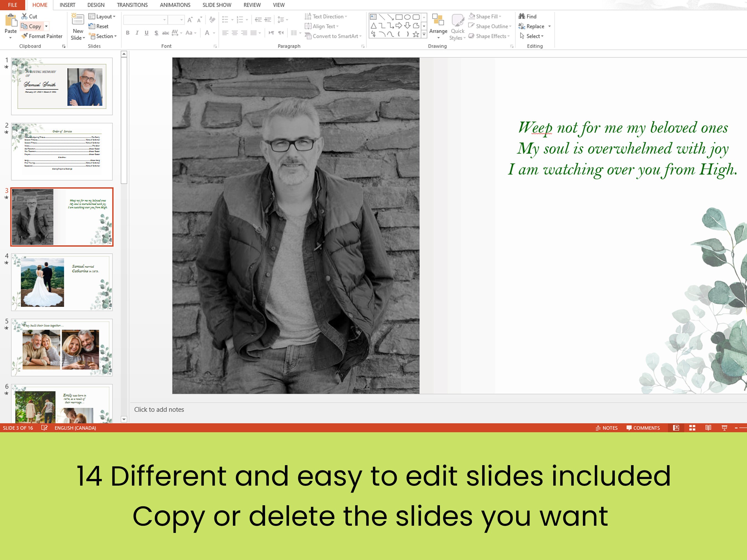Image resolution: width=747 pixels, height=560 pixels.
Task: Click COMMENTS in the status bar
Action: [x=643, y=428]
